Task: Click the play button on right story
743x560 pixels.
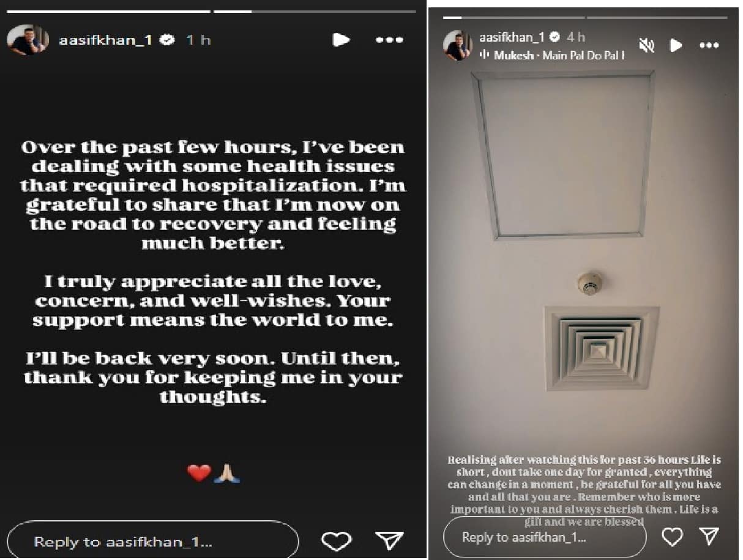Action: (x=676, y=45)
